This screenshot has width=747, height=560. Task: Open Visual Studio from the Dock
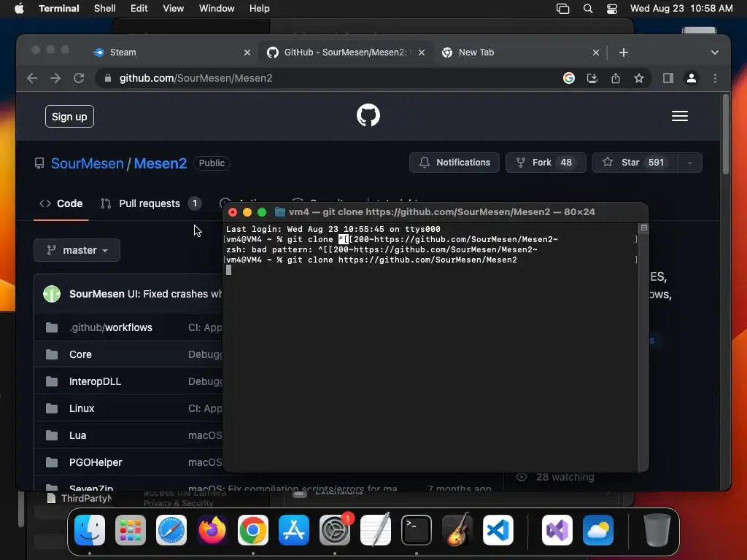pyautogui.click(x=557, y=530)
